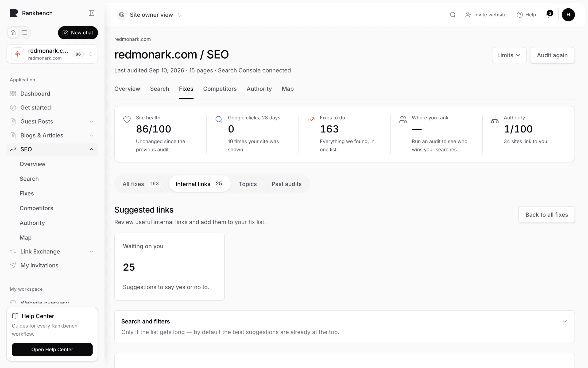Select the Past audits tab
Image resolution: width=588 pixels, height=368 pixels.
[x=287, y=184]
